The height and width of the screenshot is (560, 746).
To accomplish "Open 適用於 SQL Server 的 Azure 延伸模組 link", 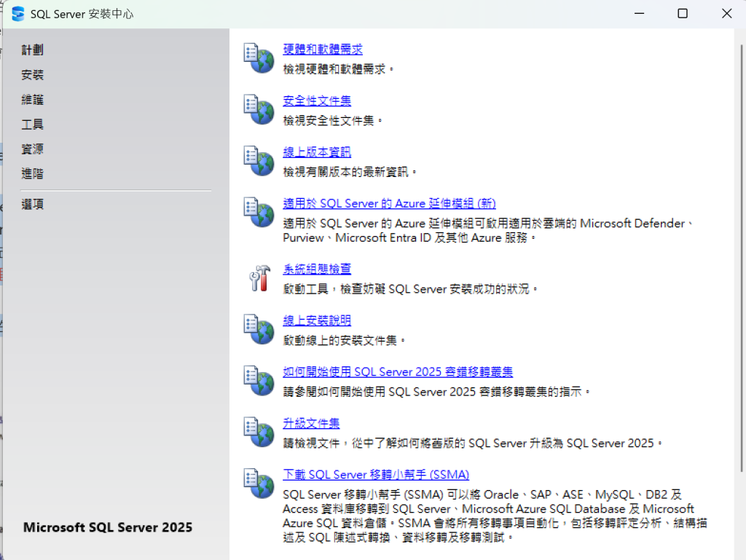I will pyautogui.click(x=389, y=203).
